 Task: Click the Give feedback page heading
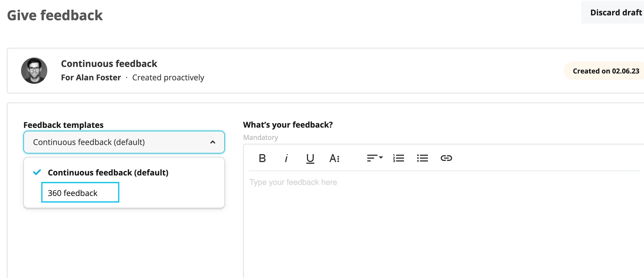point(55,15)
